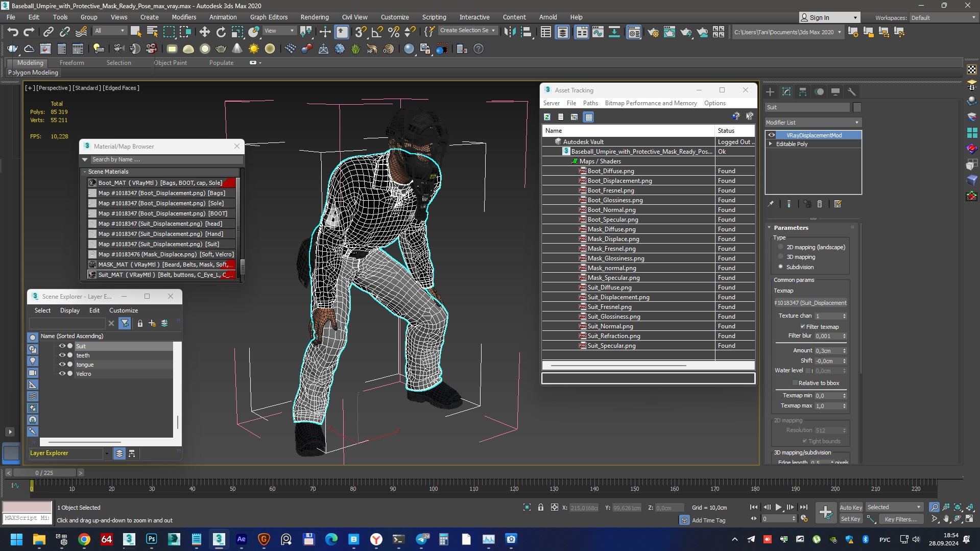Open the Hierarchy panel tab icon
Image resolution: width=980 pixels, height=551 pixels.
[x=803, y=92]
